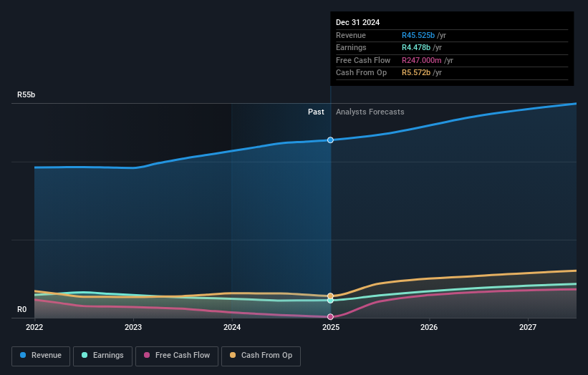The height and width of the screenshot is (375, 588).
Task: Click the Free Cash Flow row label in tooltip
Action: [363, 60]
